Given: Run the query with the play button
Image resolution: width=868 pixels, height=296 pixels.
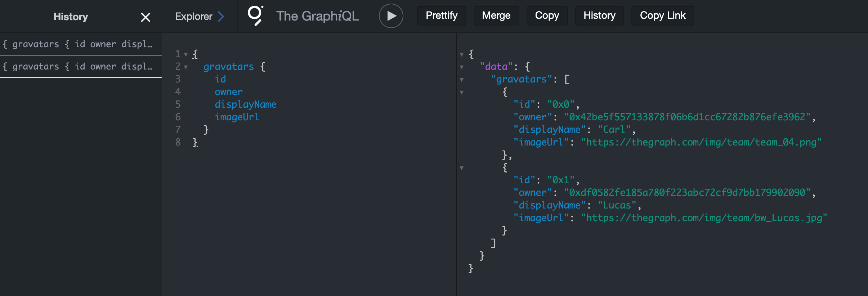Looking at the screenshot, I should tap(391, 16).
